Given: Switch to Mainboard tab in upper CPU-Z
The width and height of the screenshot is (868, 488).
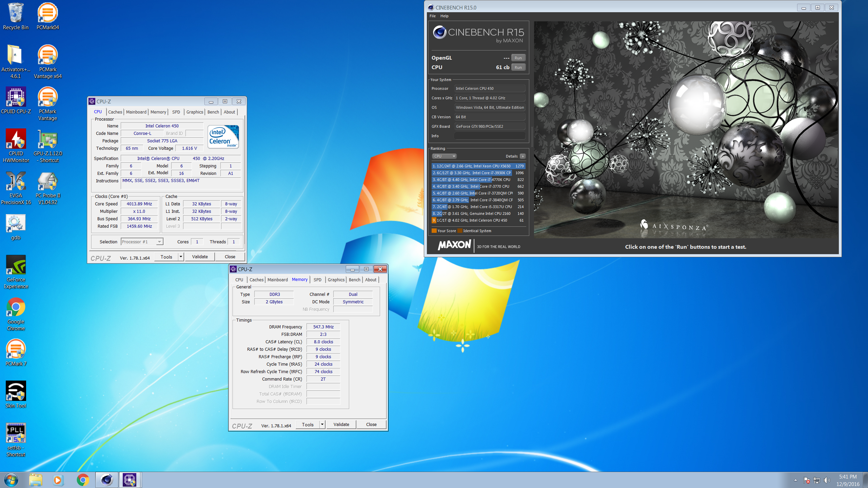Looking at the screenshot, I should coord(136,112).
